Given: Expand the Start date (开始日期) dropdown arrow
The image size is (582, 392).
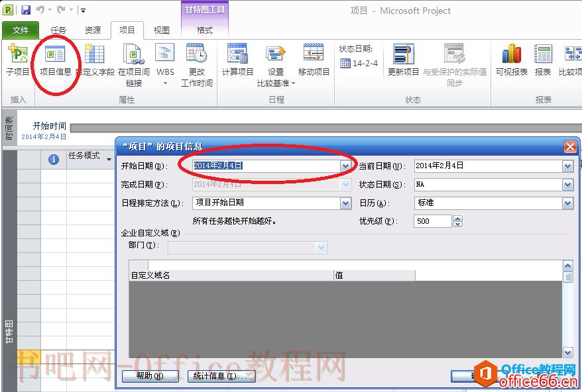Looking at the screenshot, I should tap(345, 166).
